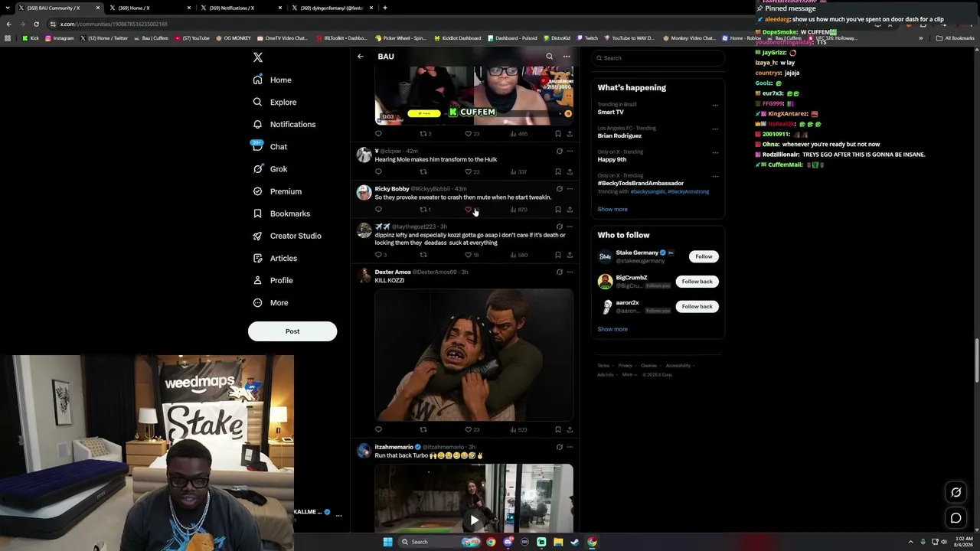The image size is (980, 551).
Task: Open the Kick bookmark in bookmarks bar
Action: click(31, 37)
